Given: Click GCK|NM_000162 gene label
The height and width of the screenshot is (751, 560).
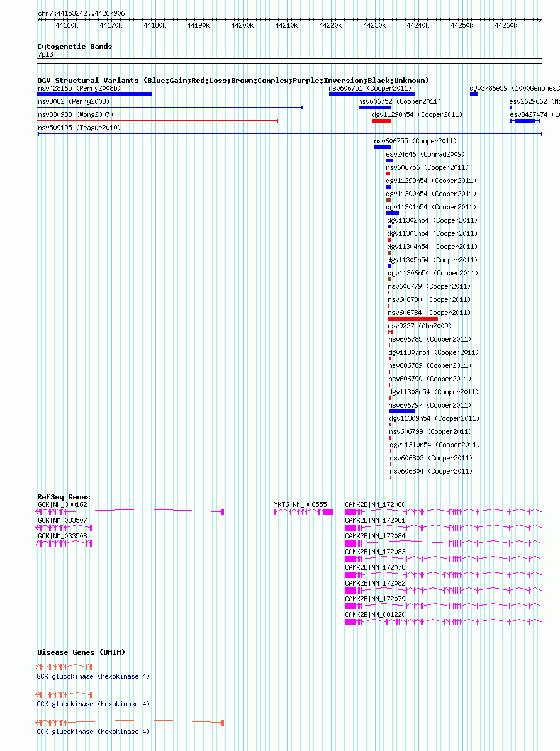Looking at the screenshot, I should pos(62,505).
